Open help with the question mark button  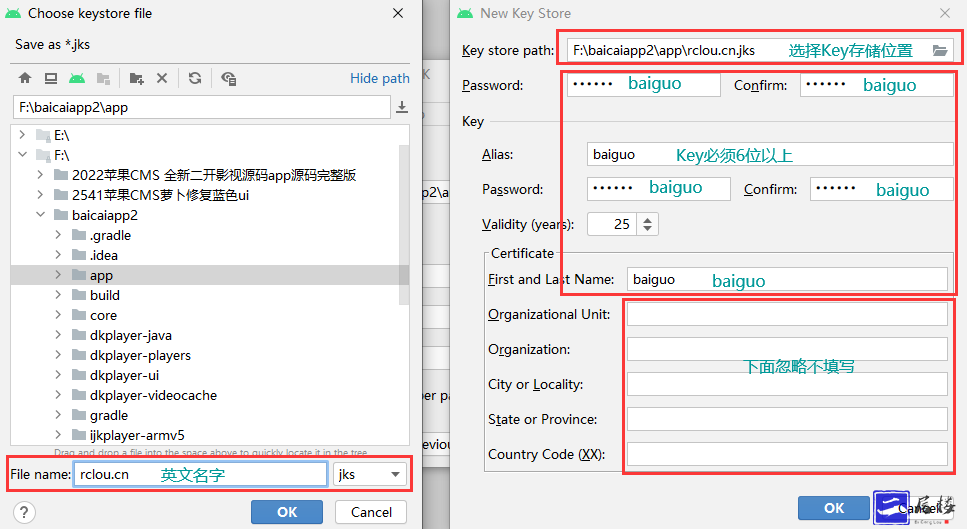point(25,512)
